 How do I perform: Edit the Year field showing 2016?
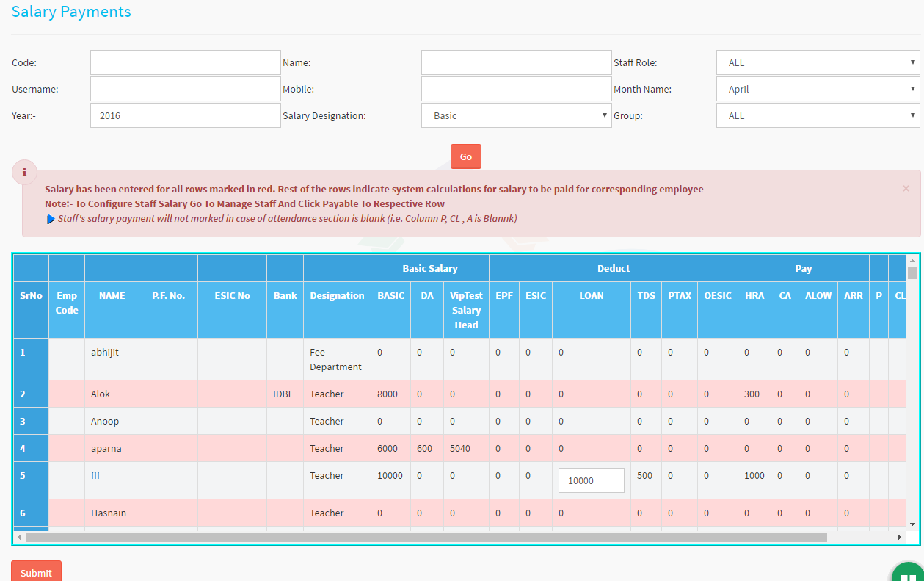click(x=185, y=116)
